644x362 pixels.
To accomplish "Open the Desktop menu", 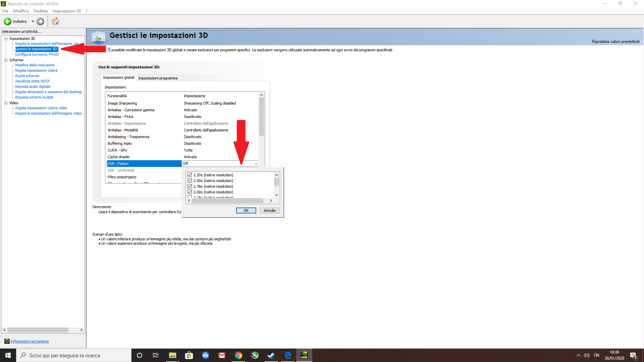I will click(x=41, y=11).
